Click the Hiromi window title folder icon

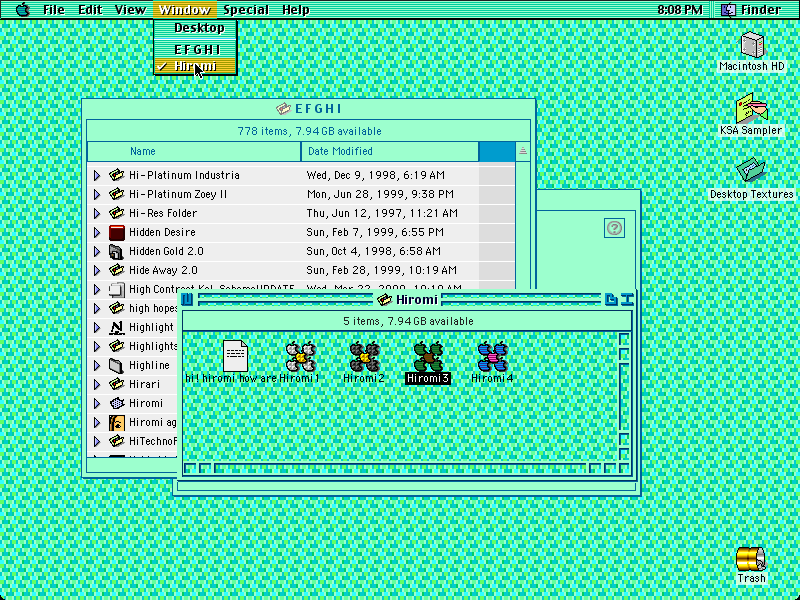pos(384,300)
